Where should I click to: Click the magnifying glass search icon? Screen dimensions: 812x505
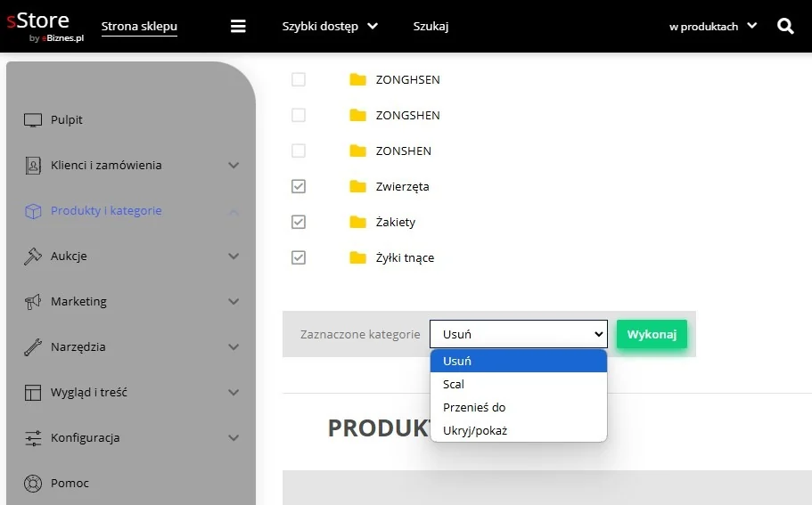click(785, 26)
